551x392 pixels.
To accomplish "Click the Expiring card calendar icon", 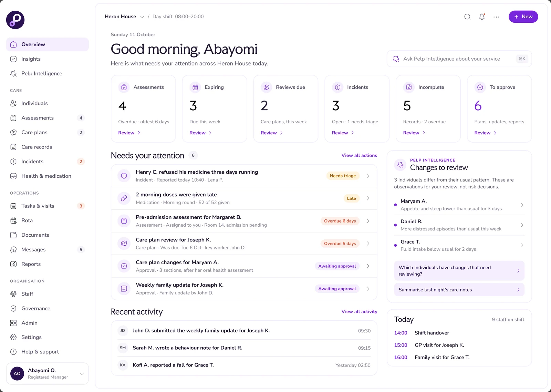I will click(195, 87).
